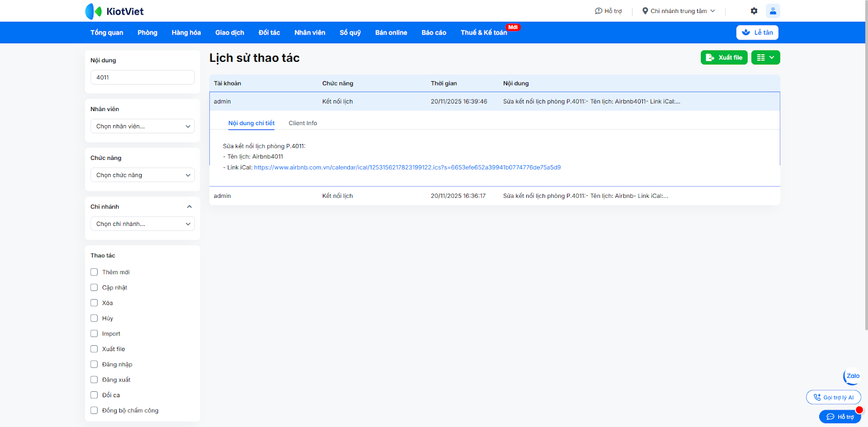Check the Thêm mới checkbox

(94, 272)
